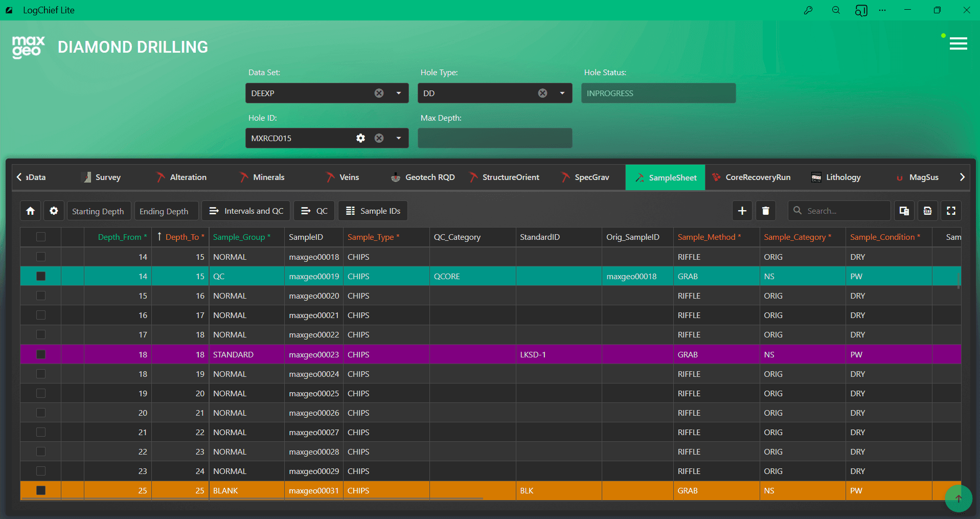
Task: Check row maxgeo00024 checkbox
Action: [x=41, y=374]
